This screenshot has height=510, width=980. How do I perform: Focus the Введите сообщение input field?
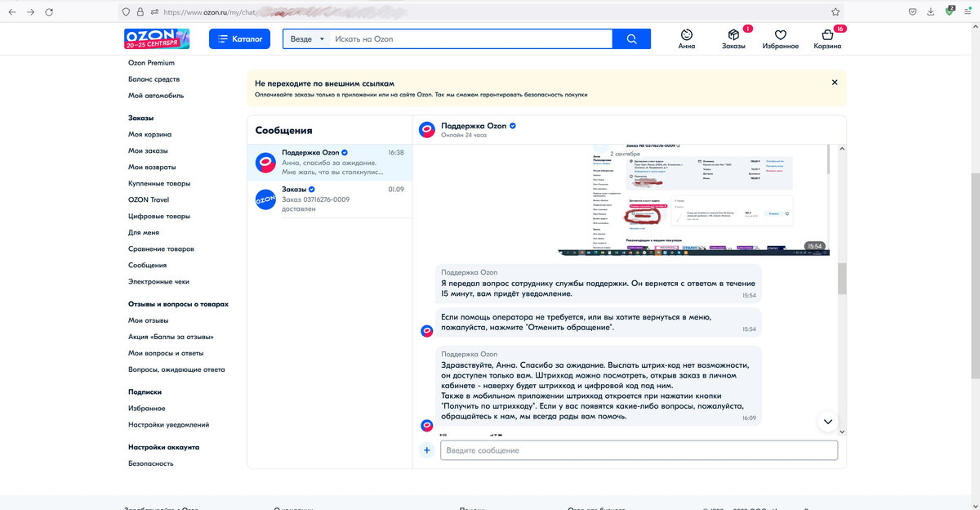[x=639, y=450]
